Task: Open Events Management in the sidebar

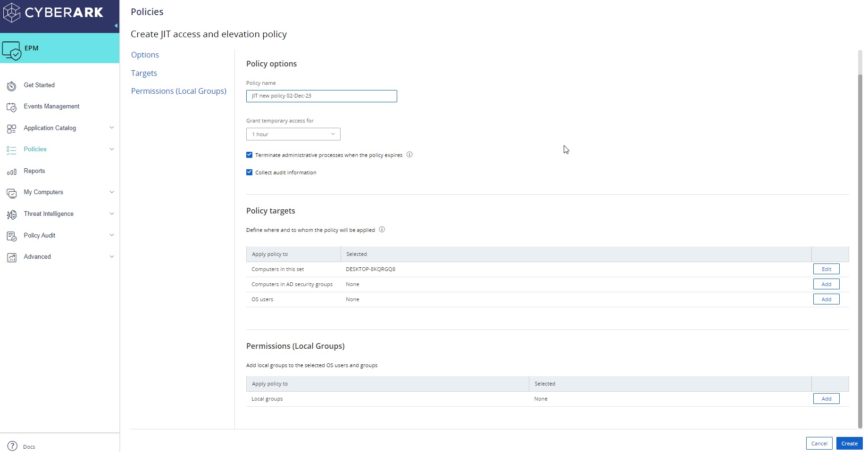Action: 51,107
